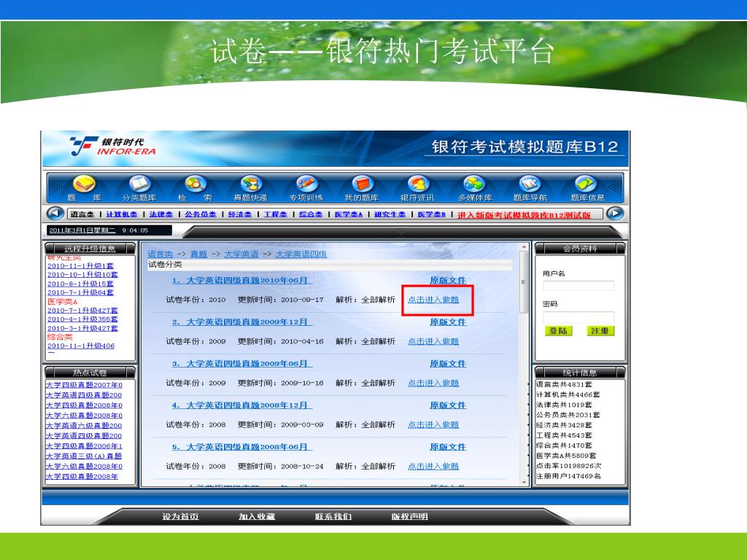Viewport: 747px width, 560px height.
Task: Focus the 用户名 input field
Action: 578,286
